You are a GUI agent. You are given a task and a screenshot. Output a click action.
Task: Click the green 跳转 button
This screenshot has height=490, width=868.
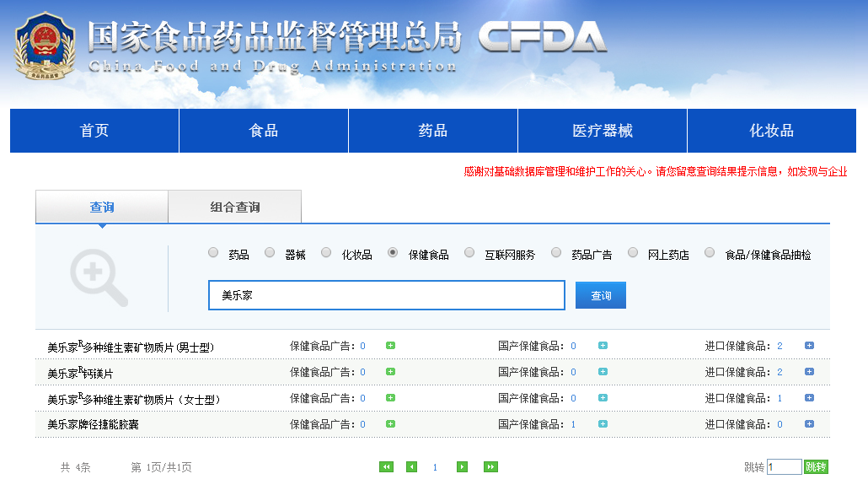816,466
